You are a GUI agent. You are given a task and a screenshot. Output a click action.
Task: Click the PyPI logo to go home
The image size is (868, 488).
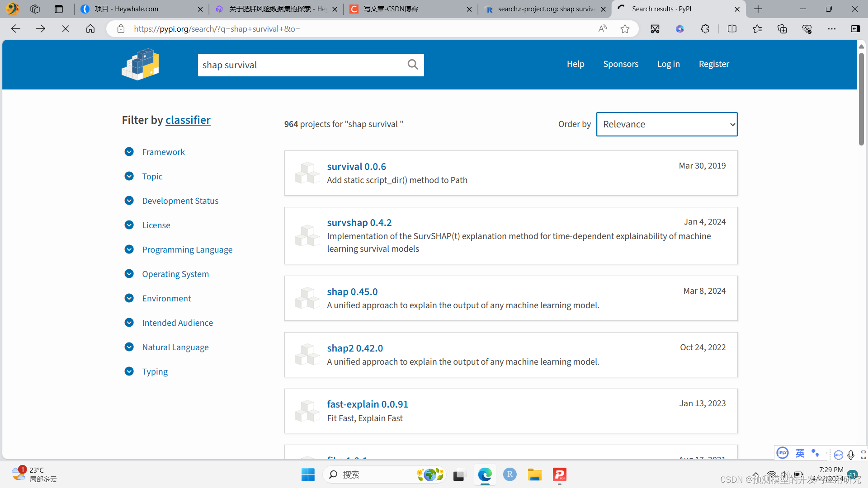point(140,65)
